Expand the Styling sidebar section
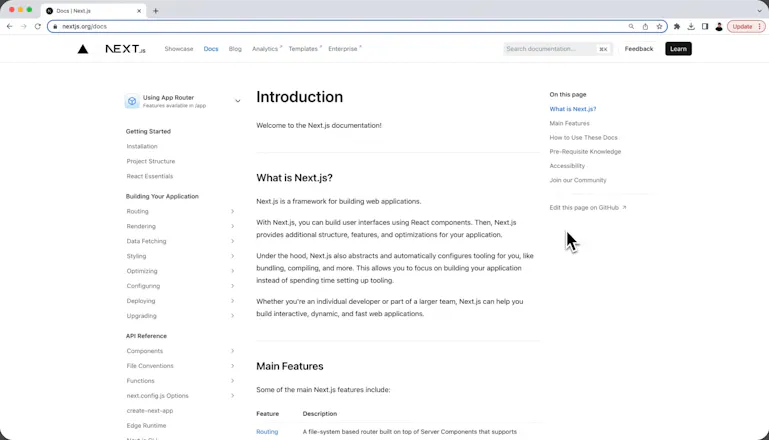This screenshot has width=769, height=440. click(x=232, y=256)
